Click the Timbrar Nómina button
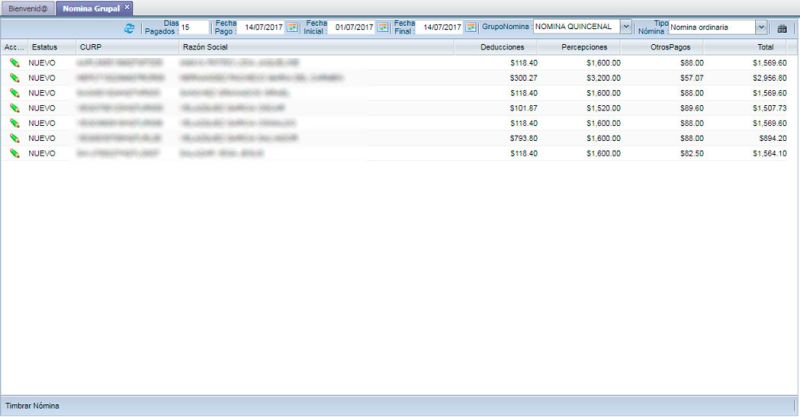This screenshot has height=417, width=800. tap(32, 406)
